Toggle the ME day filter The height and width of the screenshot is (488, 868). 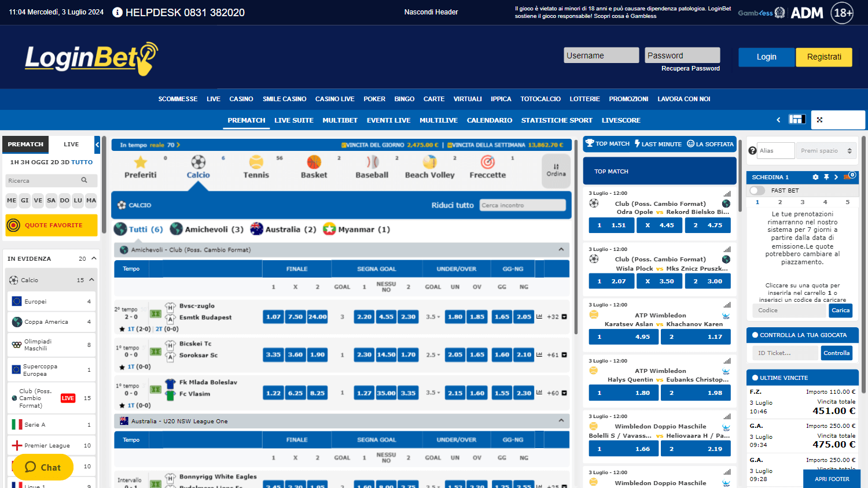pyautogui.click(x=12, y=200)
